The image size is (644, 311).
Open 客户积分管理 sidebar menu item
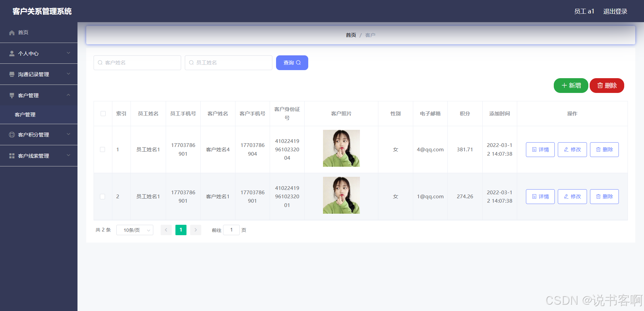click(39, 135)
